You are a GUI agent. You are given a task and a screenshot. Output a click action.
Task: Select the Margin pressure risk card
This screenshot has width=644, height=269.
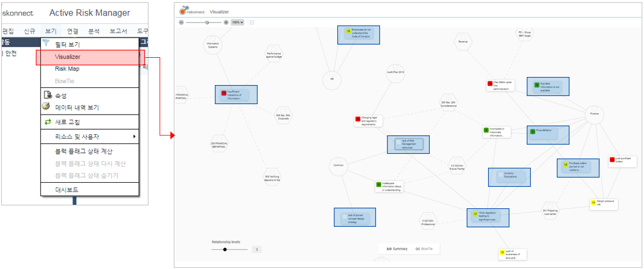coord(604,204)
